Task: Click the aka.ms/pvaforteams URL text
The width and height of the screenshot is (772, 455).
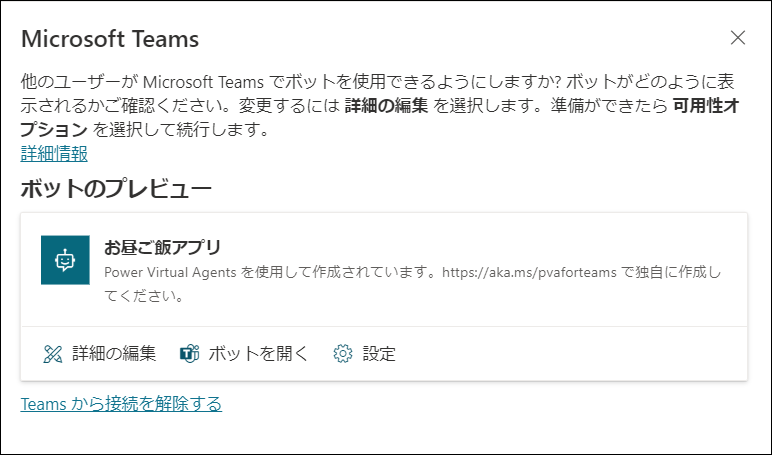Action: click(x=529, y=272)
